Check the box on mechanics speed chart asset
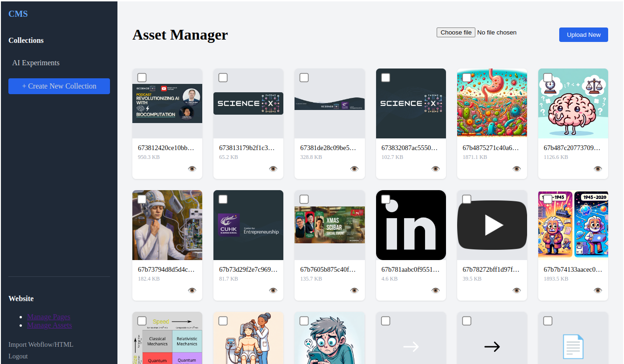 tap(142, 321)
